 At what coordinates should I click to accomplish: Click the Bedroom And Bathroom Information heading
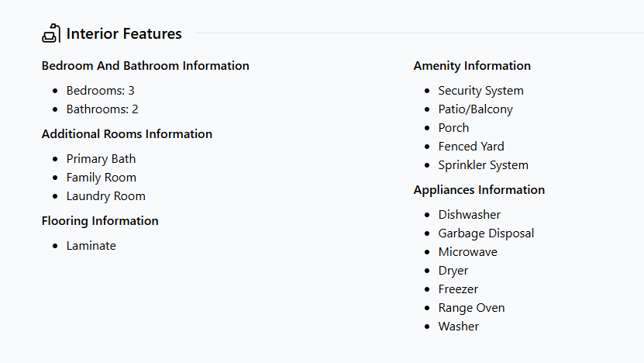pyautogui.click(x=146, y=66)
